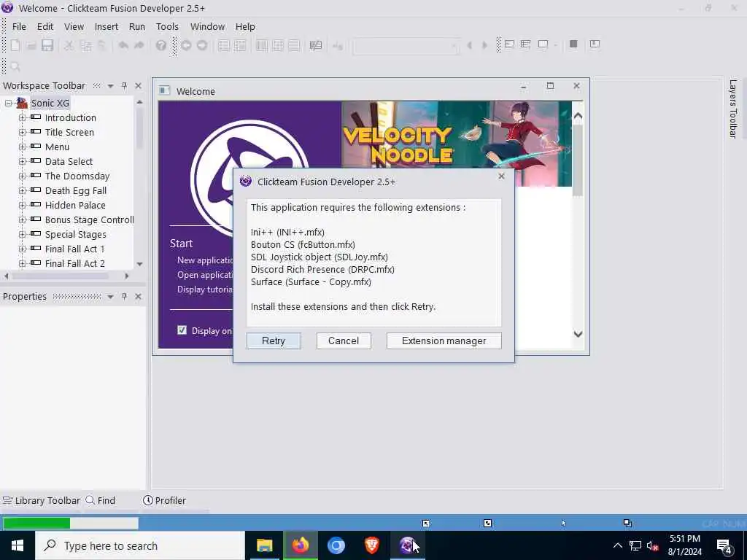Viewport: 747px width, 560px height.
Task: Click the Welcome window title icon
Action: [164, 90]
